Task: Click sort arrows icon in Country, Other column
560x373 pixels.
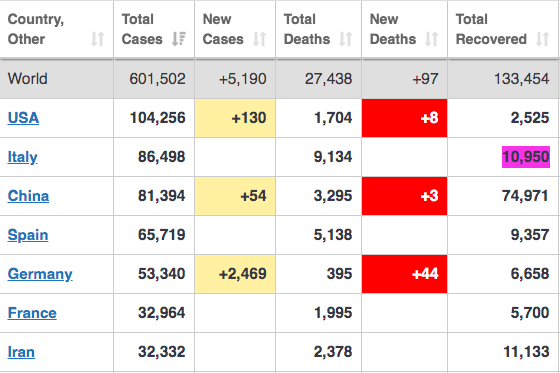Action: [97, 39]
